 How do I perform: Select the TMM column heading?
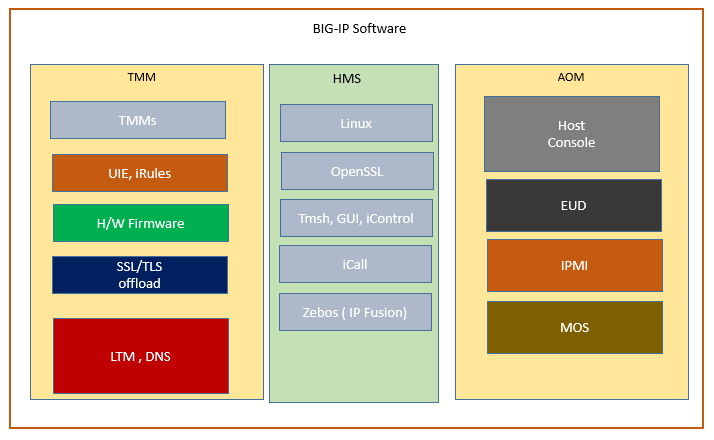(x=142, y=77)
